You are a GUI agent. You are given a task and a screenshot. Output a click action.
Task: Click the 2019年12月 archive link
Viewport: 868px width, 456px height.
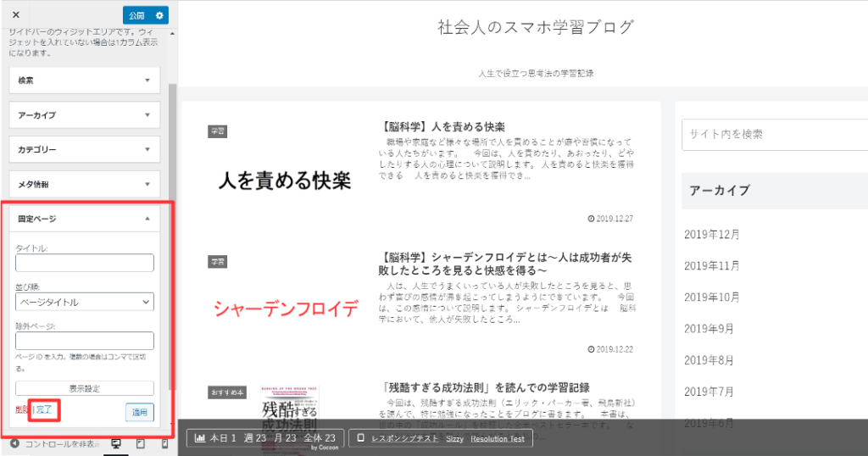click(712, 234)
